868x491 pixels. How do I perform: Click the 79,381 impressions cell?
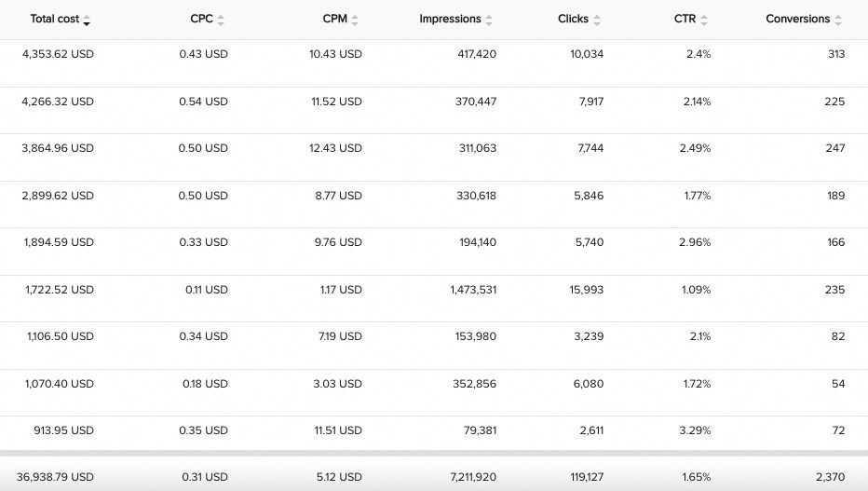(480, 430)
